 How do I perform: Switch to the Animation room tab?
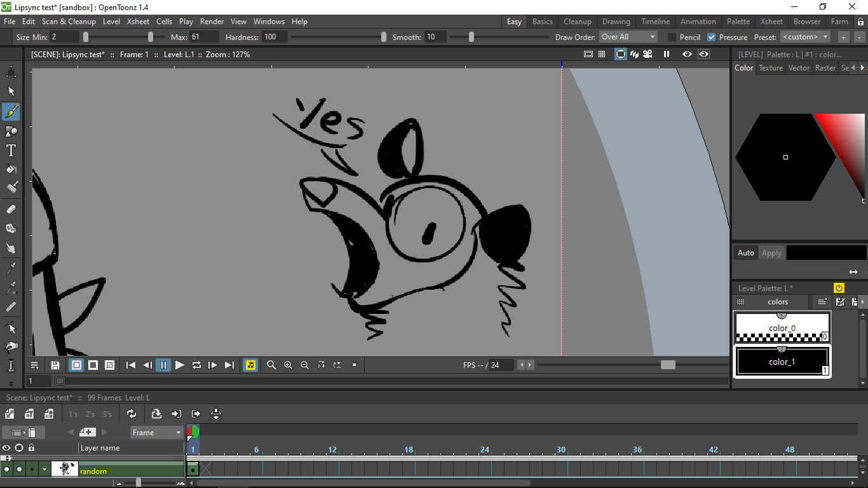pyautogui.click(x=698, y=21)
